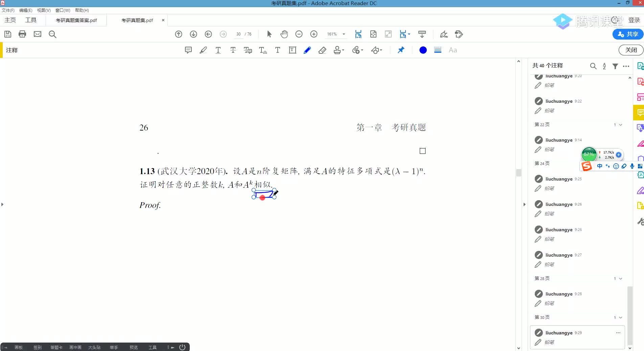This screenshot has width=644, height=351.
Task: Open the 帮助(H) menu
Action: tap(82, 10)
